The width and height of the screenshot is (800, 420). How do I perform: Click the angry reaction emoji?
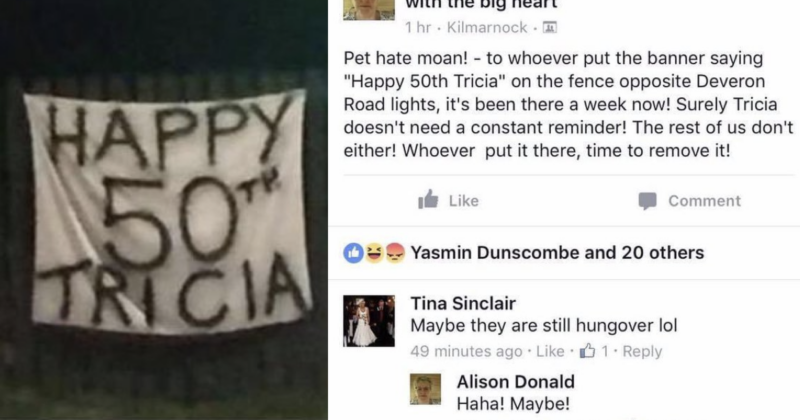395,253
